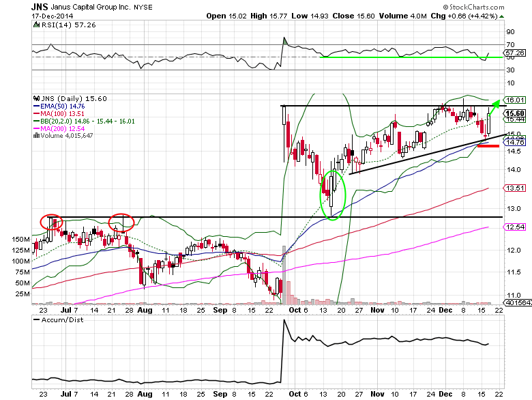Click the green horizontal line in RSI panel
The height and width of the screenshot is (400, 532).
409,57
